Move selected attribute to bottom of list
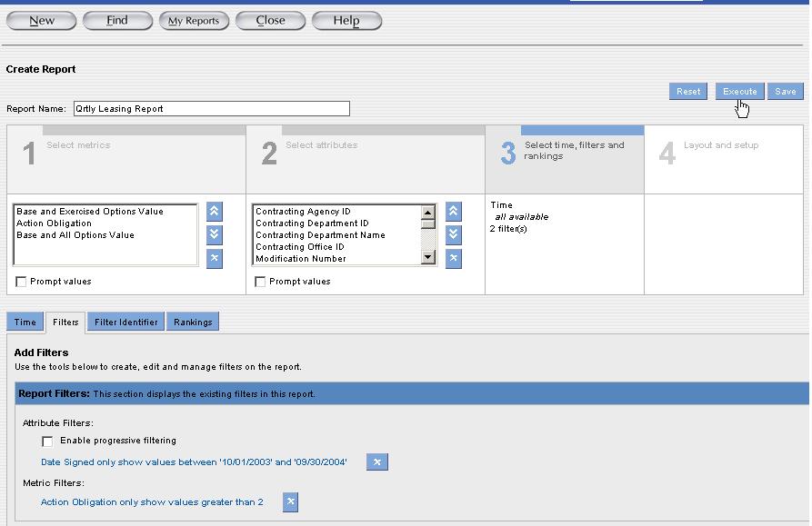Screen dimensions: 812x526 [x=453, y=234]
